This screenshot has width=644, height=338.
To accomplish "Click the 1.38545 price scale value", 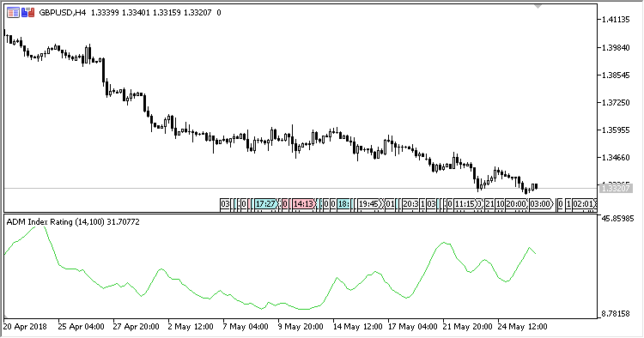I will [616, 75].
